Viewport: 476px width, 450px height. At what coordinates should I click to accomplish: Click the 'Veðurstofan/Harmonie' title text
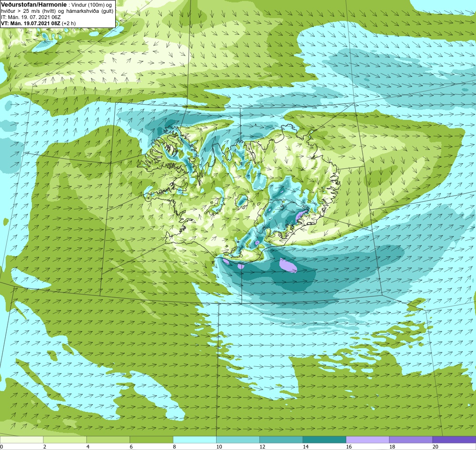(x=33, y=5)
